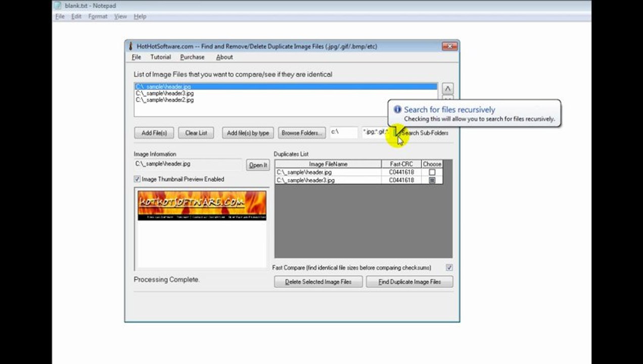
Task: Click the Clear List button
Action: [196, 133]
